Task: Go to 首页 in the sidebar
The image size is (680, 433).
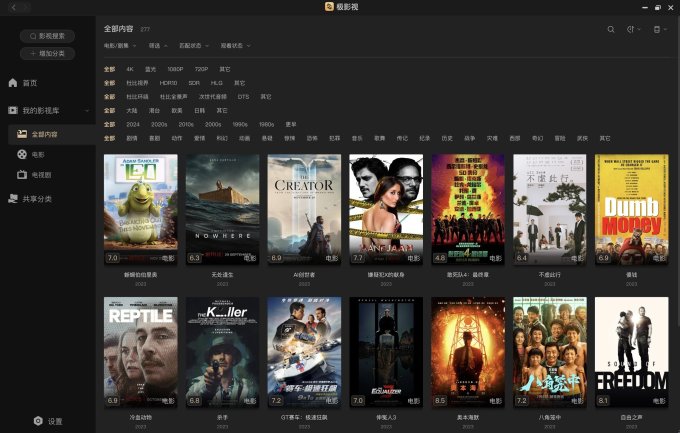Action: (30, 83)
